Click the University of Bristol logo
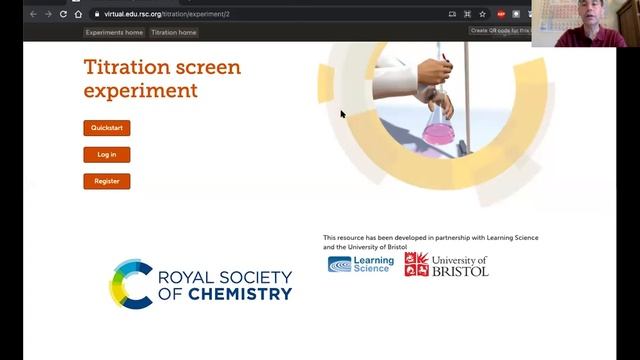Image resolution: width=640 pixels, height=360 pixels. pyautogui.click(x=447, y=264)
